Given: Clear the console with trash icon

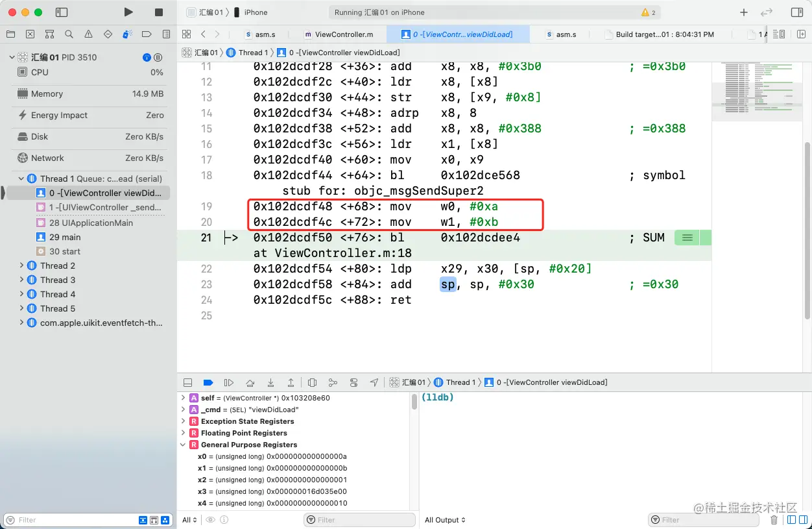Looking at the screenshot, I should click(774, 520).
